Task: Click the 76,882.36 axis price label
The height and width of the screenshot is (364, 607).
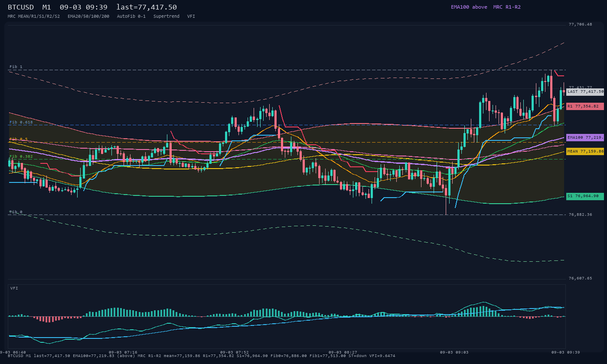Action: (x=580, y=214)
